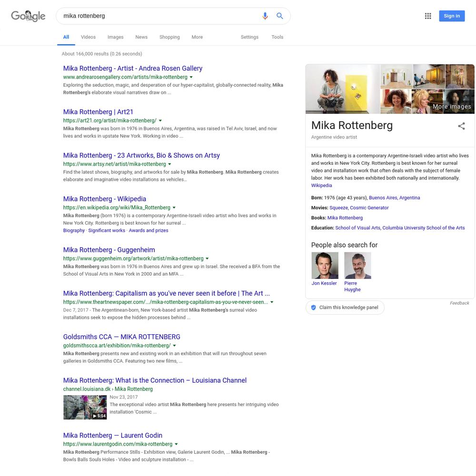Expand options arrow for andrearosengallery.com result
Viewport: 476px width, 476px height.
click(x=191, y=77)
